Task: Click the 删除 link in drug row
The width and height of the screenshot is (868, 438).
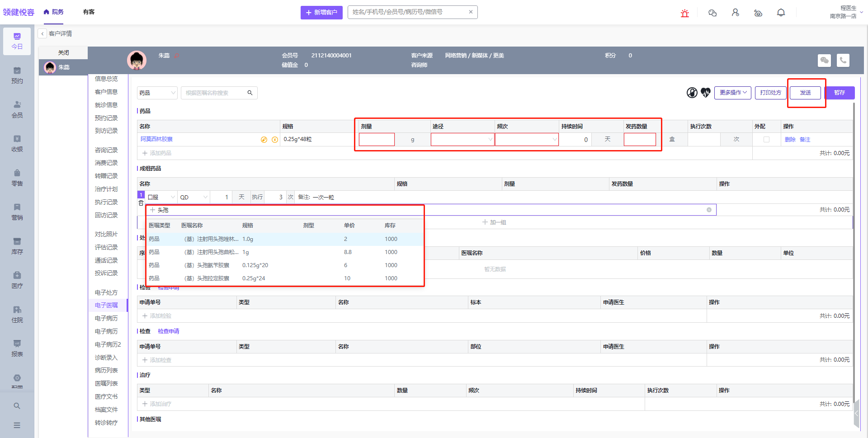Action: click(790, 140)
